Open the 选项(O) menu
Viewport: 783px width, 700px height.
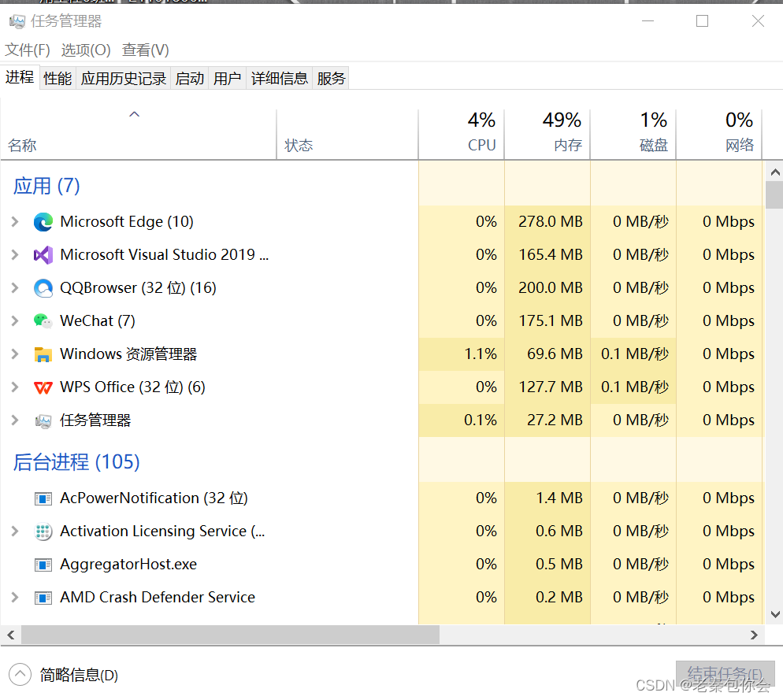coord(86,50)
